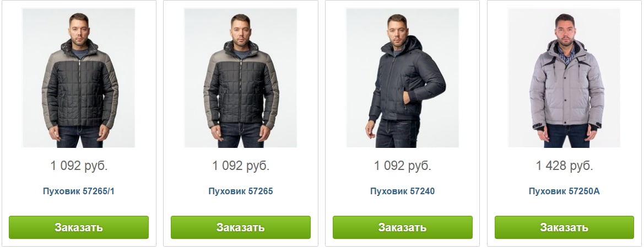The image size is (644, 250).
Task: Click Заказать under Пуховик 57265
Action: 241,227
